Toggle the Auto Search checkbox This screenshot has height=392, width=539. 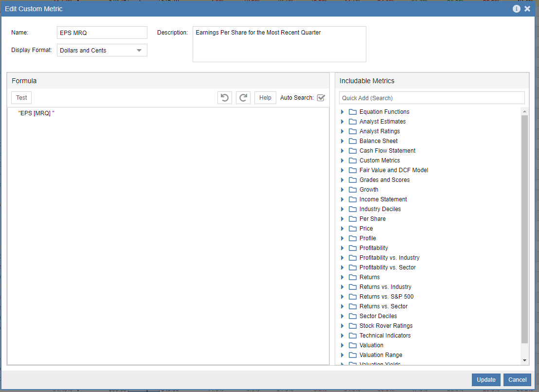(x=321, y=97)
